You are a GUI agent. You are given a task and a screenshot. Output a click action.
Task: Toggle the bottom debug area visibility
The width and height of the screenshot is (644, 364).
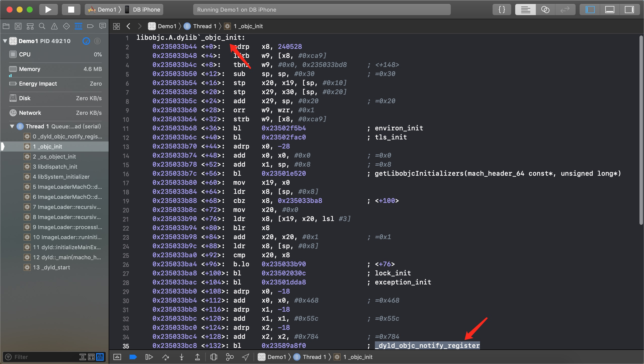(x=610, y=10)
